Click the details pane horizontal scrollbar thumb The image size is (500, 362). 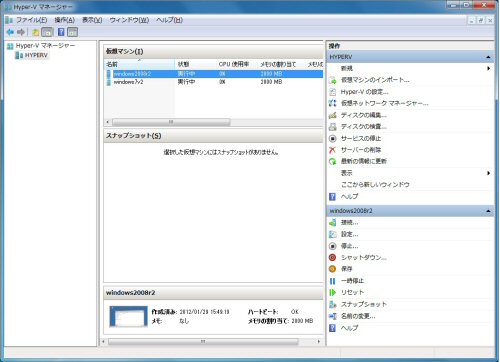click(203, 342)
